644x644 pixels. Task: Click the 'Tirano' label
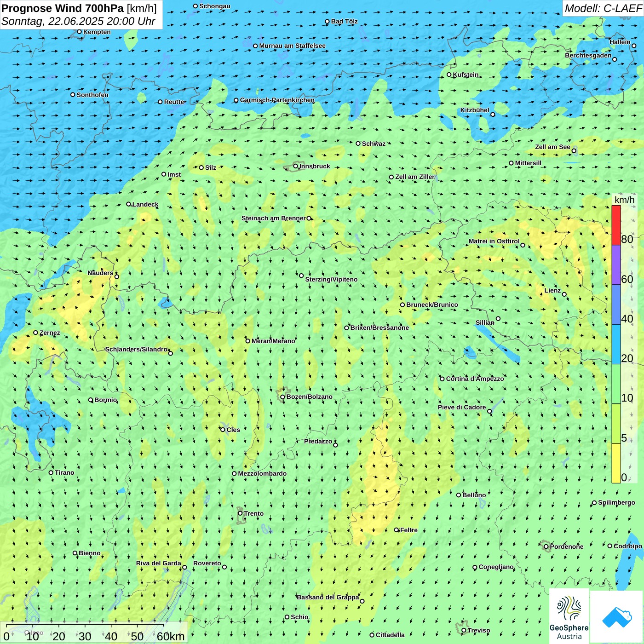(64, 472)
